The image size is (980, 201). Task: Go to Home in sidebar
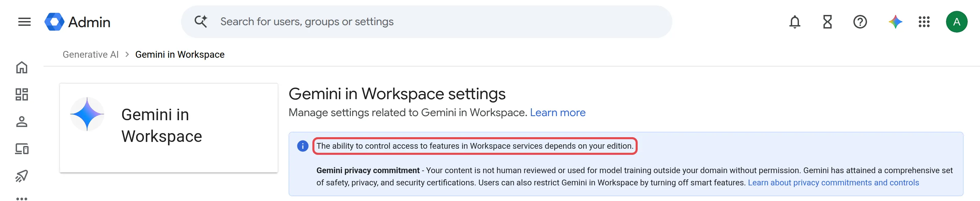[22, 68]
